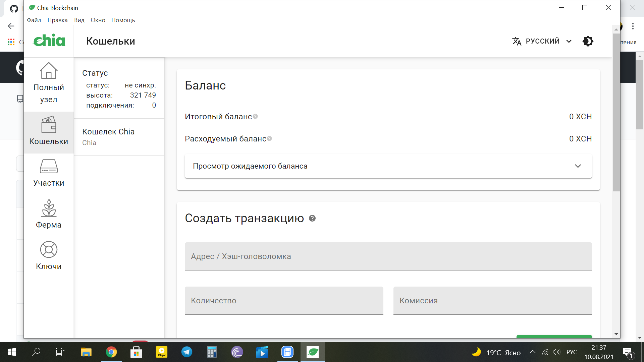Open the Правка menu
644x362 pixels.
point(57,20)
